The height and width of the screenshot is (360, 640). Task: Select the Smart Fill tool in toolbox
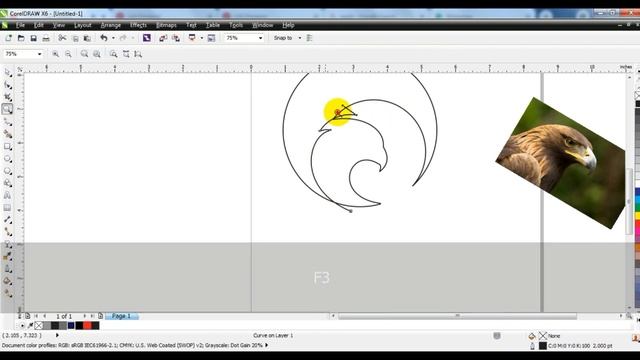point(7,134)
